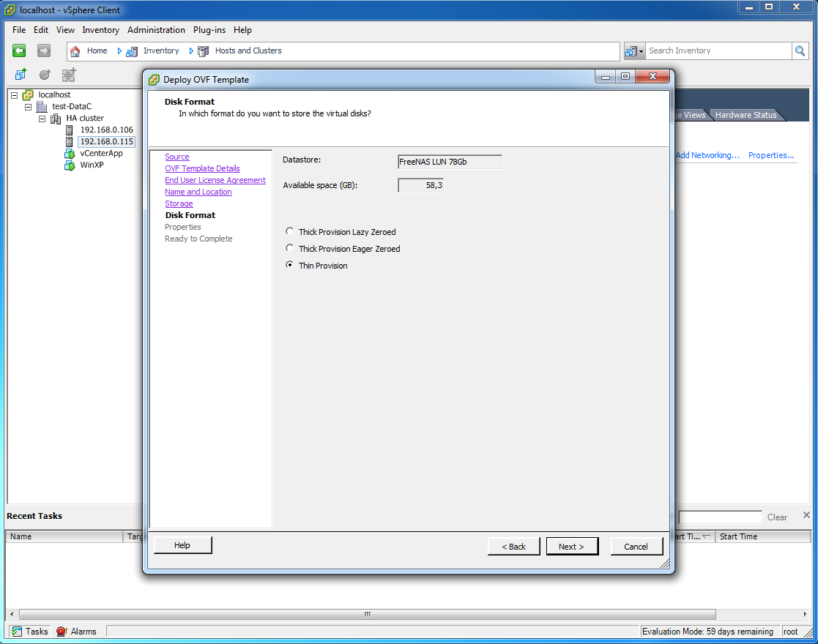This screenshot has width=818, height=644.
Task: Click the green back navigation arrow
Action: pyautogui.click(x=19, y=50)
